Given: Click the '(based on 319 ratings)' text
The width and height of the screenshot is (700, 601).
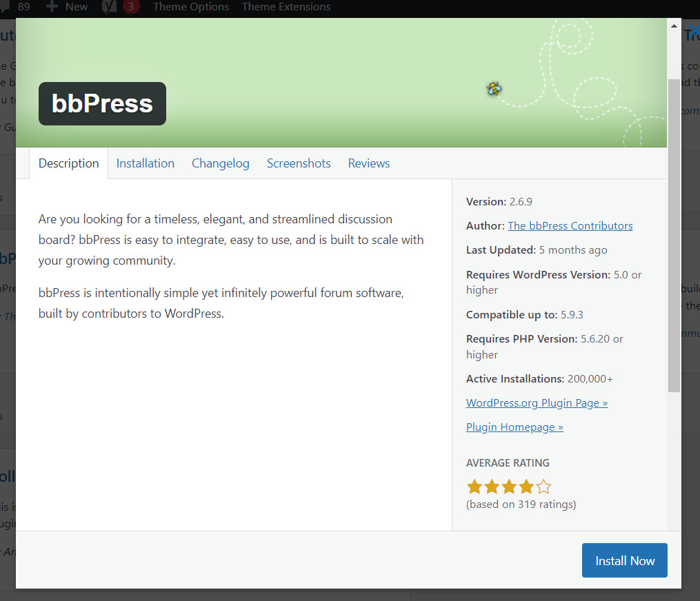Looking at the screenshot, I should (521, 505).
